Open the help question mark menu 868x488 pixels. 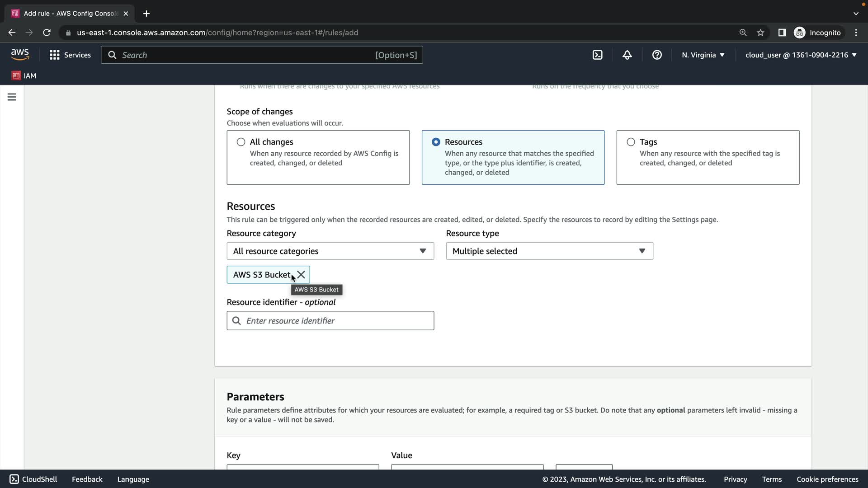coord(657,55)
